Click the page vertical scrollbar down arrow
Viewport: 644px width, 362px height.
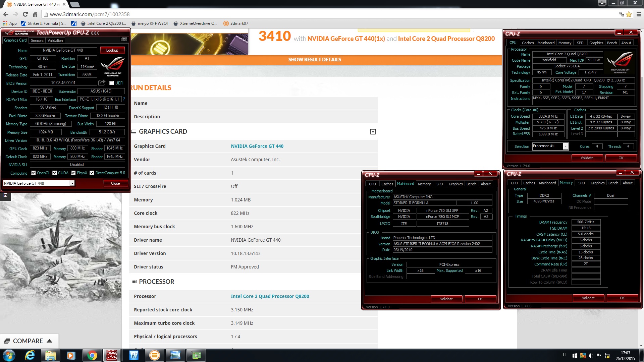click(641, 346)
